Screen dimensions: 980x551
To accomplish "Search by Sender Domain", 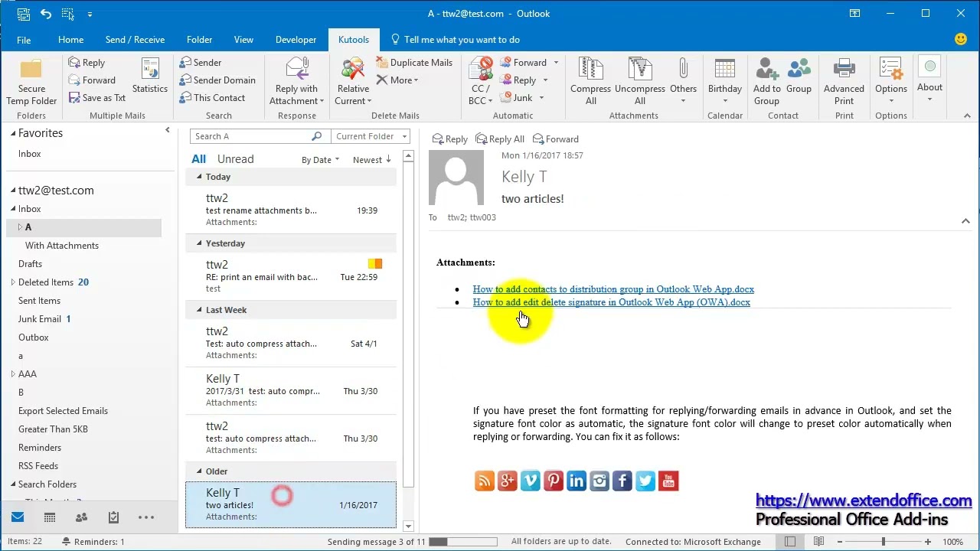I will pos(217,80).
